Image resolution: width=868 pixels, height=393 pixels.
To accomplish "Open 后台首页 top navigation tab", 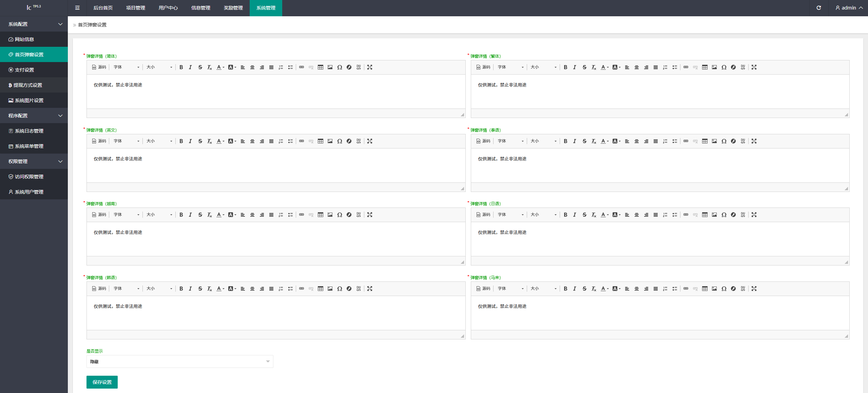I will point(103,8).
